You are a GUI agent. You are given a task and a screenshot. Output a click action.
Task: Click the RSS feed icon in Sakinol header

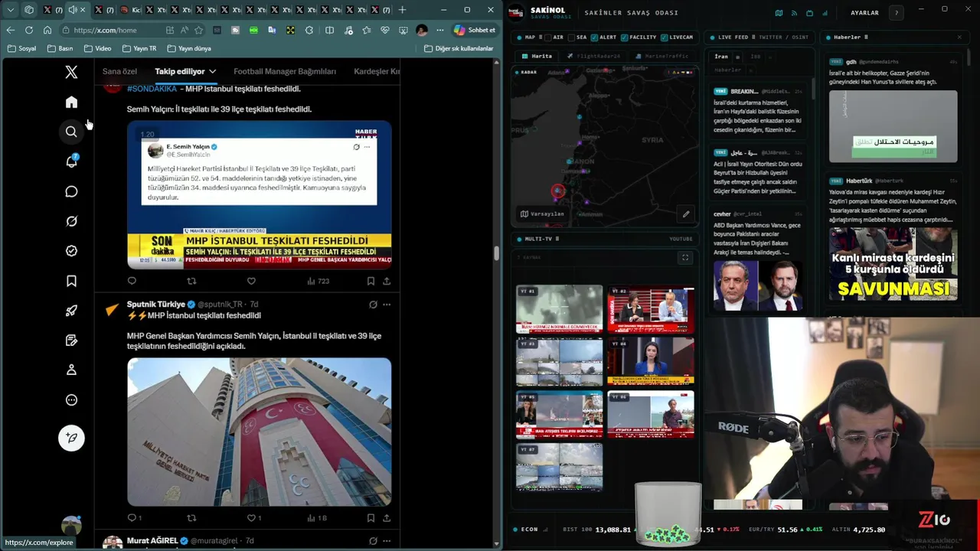pos(794,13)
